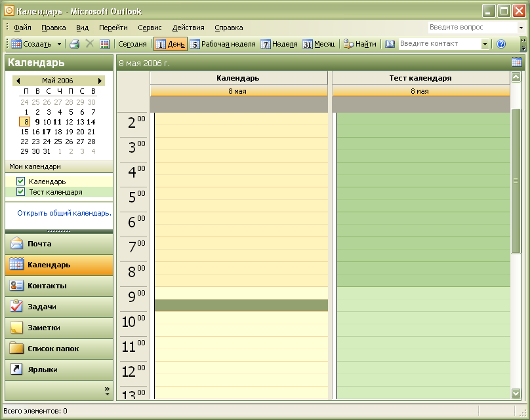Open the address book icon
Image resolution: width=530 pixels, height=420 pixels.
click(x=390, y=44)
